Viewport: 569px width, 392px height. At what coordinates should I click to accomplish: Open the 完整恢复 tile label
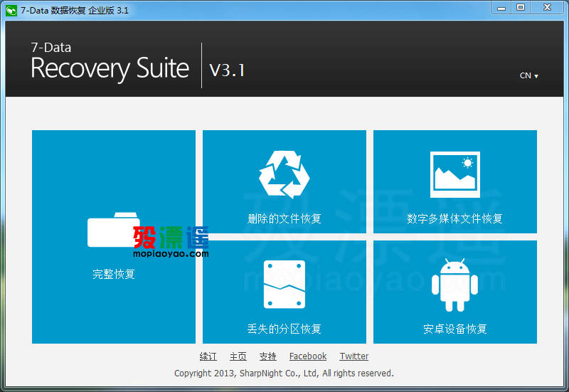coord(114,274)
